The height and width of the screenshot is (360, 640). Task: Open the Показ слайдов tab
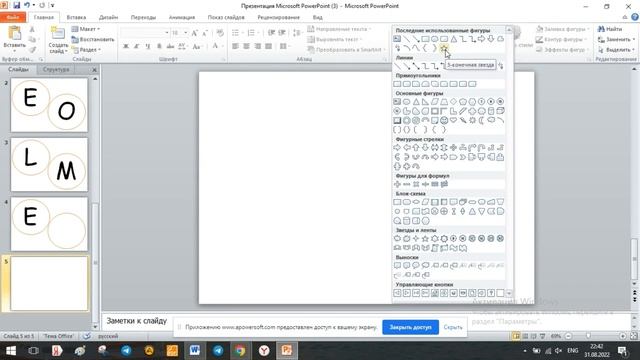click(226, 17)
